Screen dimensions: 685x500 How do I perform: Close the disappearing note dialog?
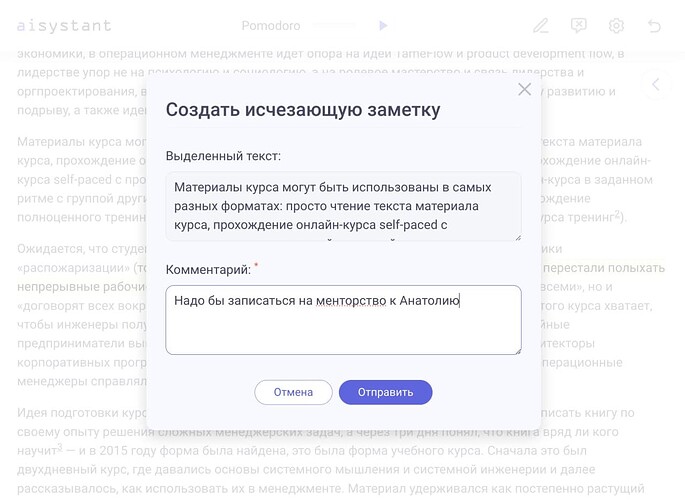point(524,90)
